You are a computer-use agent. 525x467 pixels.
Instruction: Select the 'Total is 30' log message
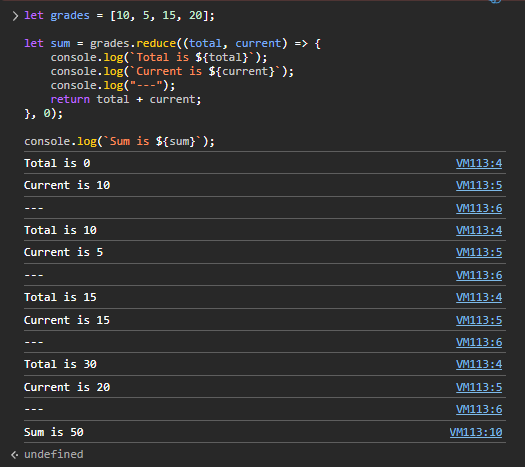click(x=60, y=364)
